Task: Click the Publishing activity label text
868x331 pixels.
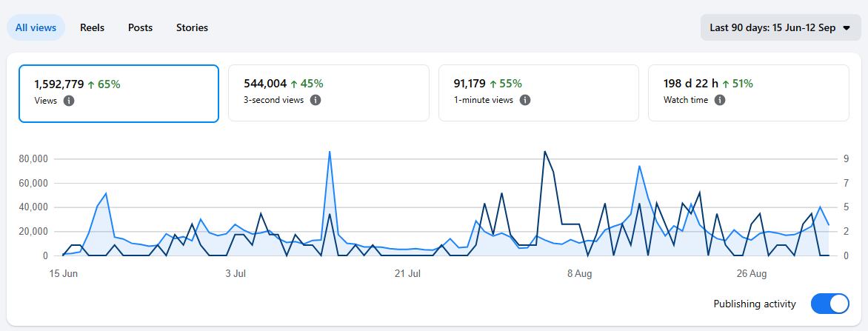Action: pyautogui.click(x=755, y=304)
